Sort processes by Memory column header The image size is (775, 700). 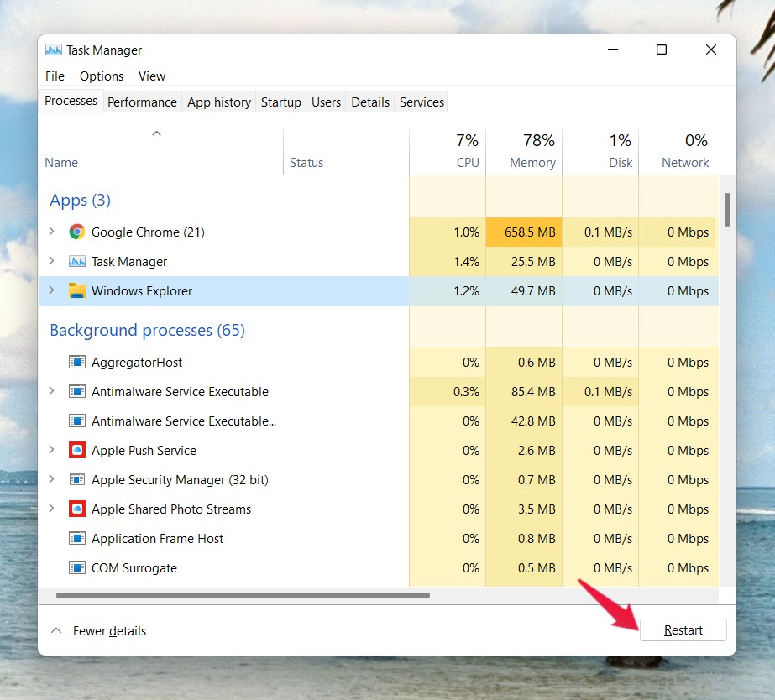tap(532, 163)
